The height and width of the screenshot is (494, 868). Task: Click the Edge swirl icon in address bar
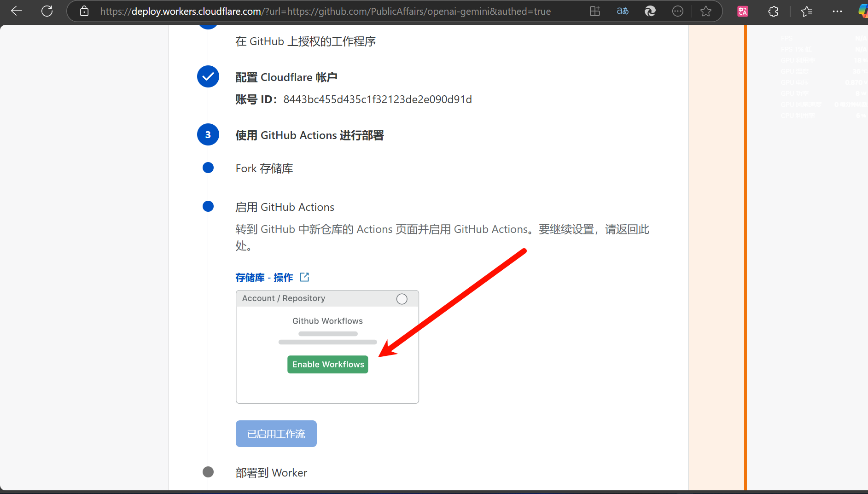pos(650,11)
